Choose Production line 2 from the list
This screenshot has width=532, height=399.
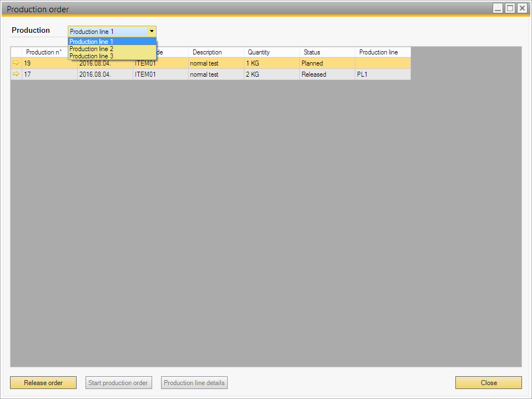click(x=112, y=49)
